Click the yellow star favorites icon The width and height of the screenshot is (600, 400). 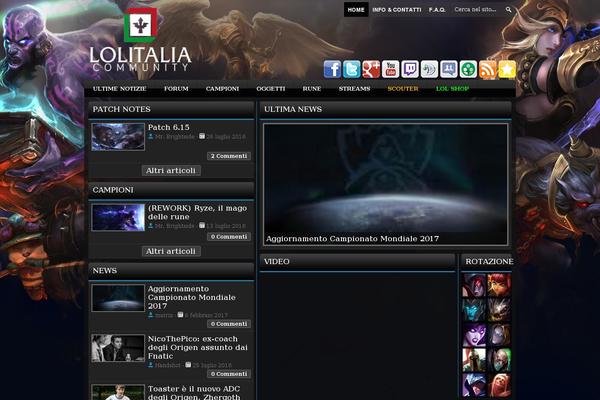click(x=507, y=69)
